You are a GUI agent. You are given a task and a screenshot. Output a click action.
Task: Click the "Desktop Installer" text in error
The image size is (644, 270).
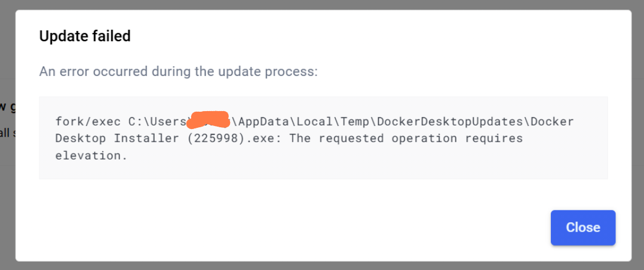pyautogui.click(x=118, y=139)
